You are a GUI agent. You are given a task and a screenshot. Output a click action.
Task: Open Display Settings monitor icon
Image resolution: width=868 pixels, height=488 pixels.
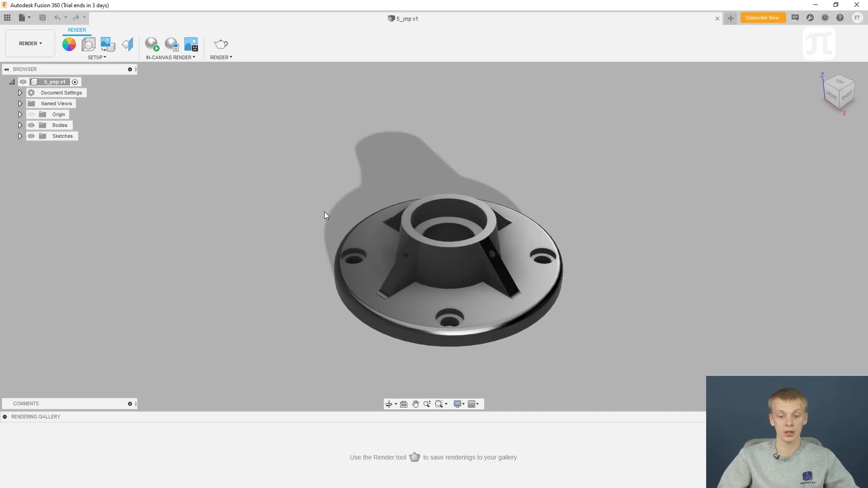[x=458, y=404]
